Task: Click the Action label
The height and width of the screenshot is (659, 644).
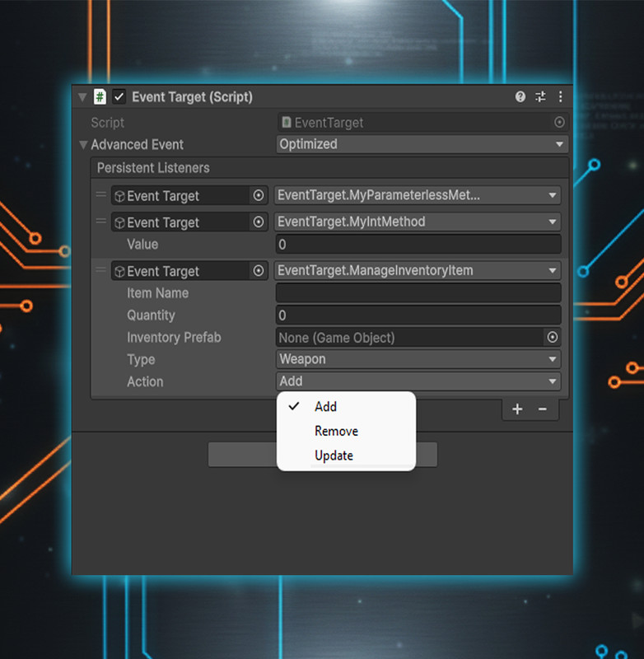Action: coord(145,382)
